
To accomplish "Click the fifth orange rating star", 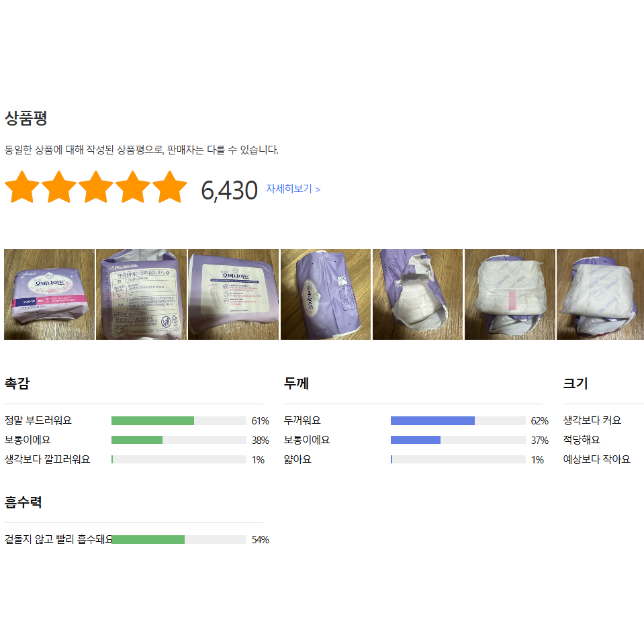I will 170,187.
